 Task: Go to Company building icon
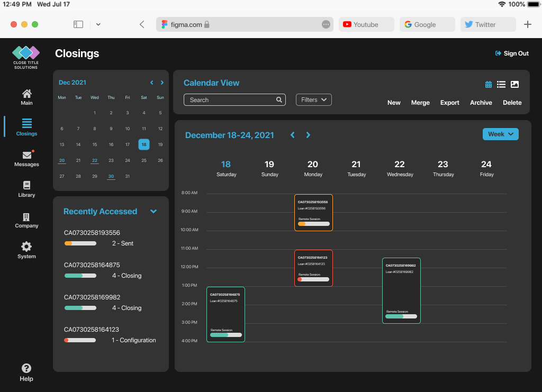click(26, 217)
